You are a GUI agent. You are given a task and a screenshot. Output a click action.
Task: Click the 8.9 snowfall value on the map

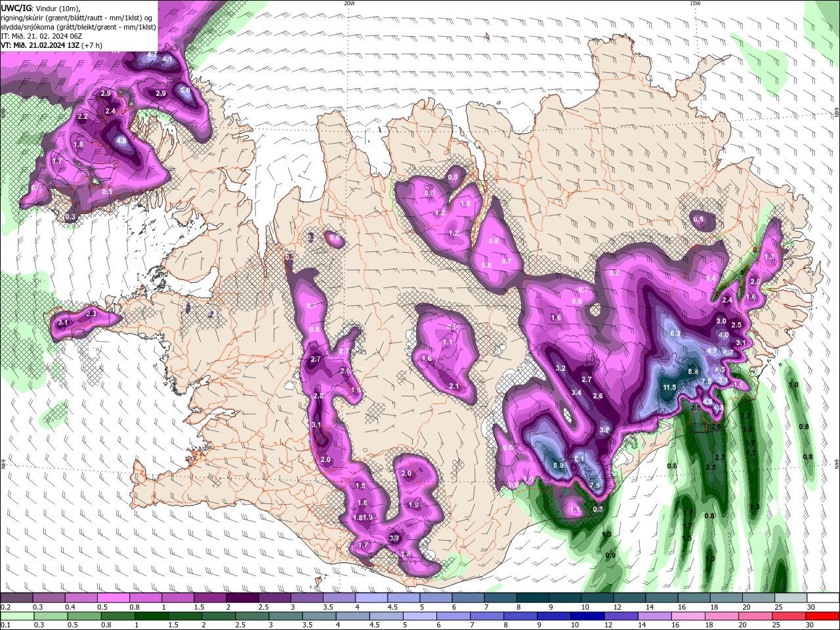point(558,465)
